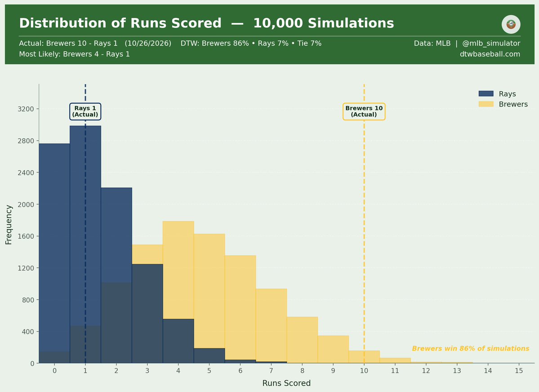Image resolution: width=539 pixels, height=392 pixels.
Task: Click the 'Rays' legend label
Action: [x=507, y=94]
